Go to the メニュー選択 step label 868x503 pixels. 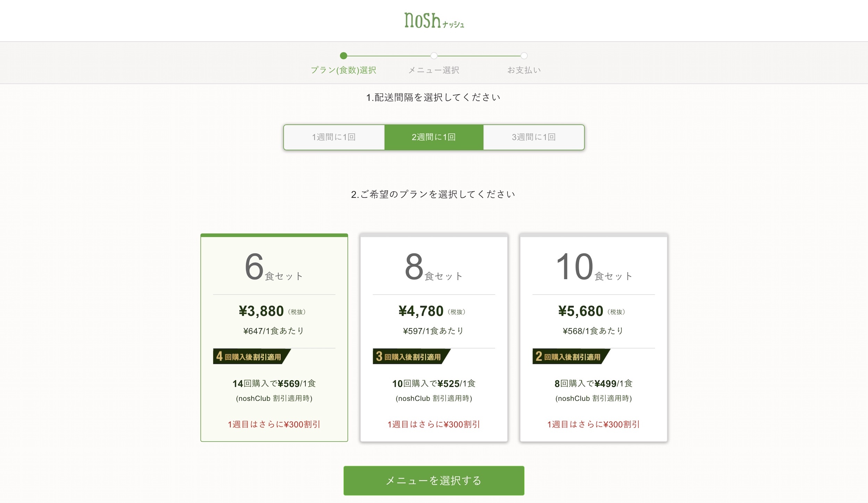pyautogui.click(x=434, y=70)
